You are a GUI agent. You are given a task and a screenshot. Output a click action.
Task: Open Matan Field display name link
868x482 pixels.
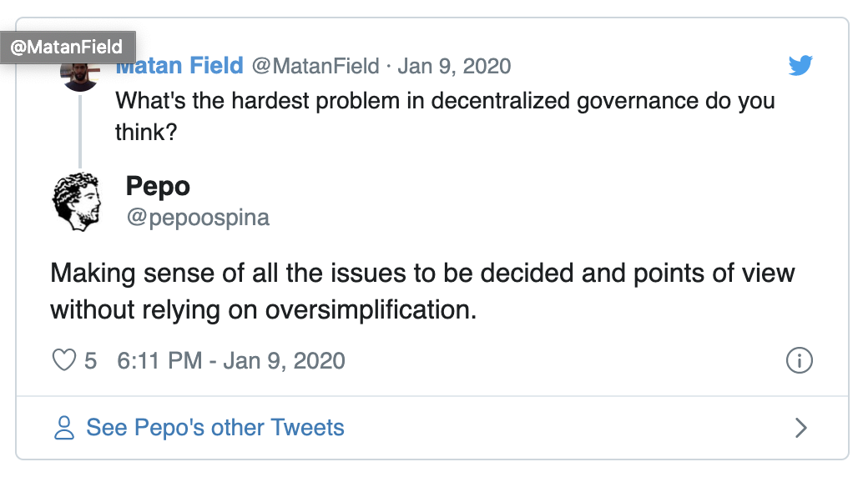tap(179, 66)
